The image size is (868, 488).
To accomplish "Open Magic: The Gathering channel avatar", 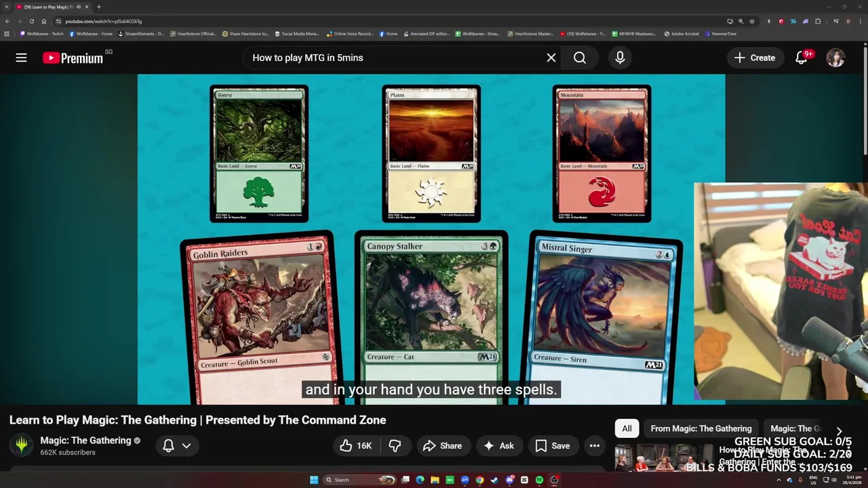I will click(x=21, y=445).
